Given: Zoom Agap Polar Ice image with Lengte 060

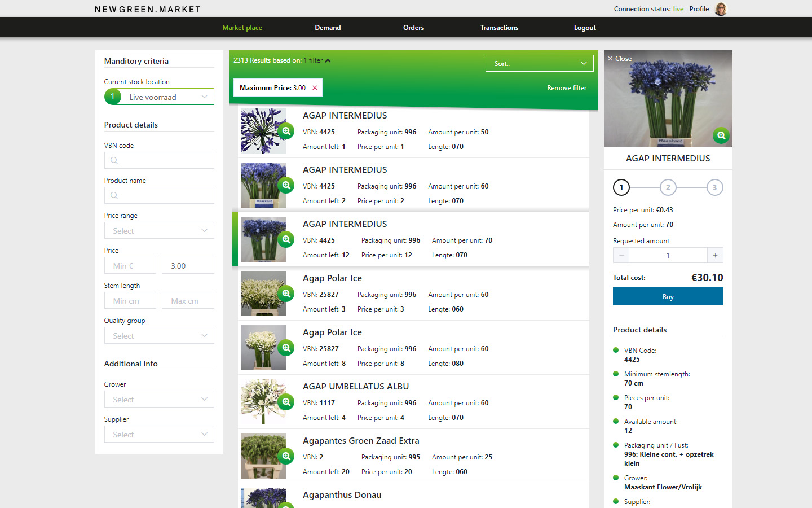Looking at the screenshot, I should [x=286, y=294].
